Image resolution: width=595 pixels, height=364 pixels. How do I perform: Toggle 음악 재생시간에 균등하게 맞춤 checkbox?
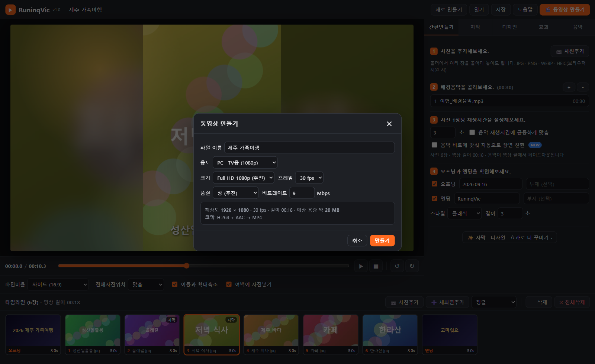pyautogui.click(x=472, y=132)
